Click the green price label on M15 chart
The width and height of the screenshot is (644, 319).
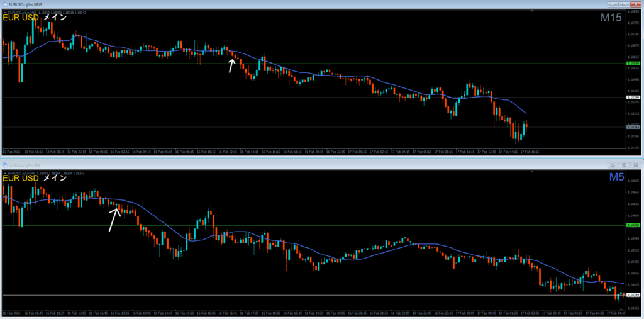pyautogui.click(x=633, y=64)
